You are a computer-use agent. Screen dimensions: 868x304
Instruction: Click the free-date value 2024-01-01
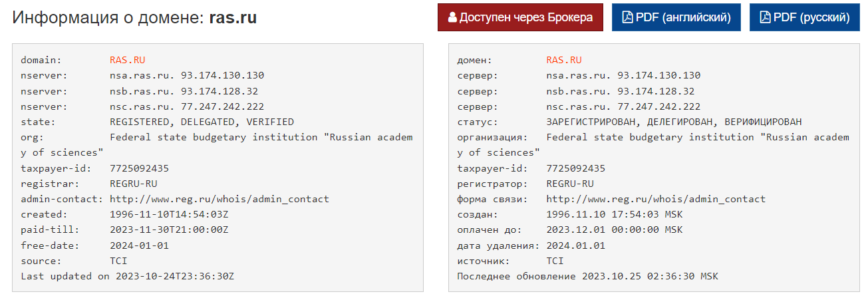(x=139, y=245)
